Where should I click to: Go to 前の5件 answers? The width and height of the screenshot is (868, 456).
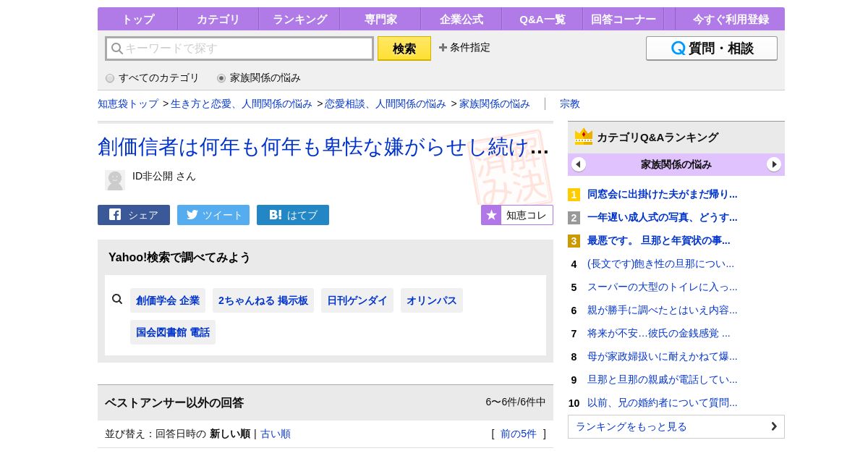click(x=519, y=434)
